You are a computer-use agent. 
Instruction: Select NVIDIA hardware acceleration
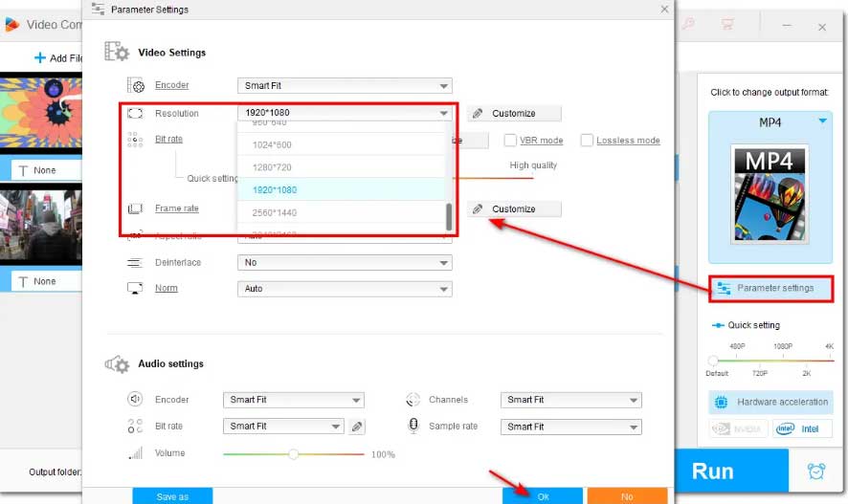(738, 428)
